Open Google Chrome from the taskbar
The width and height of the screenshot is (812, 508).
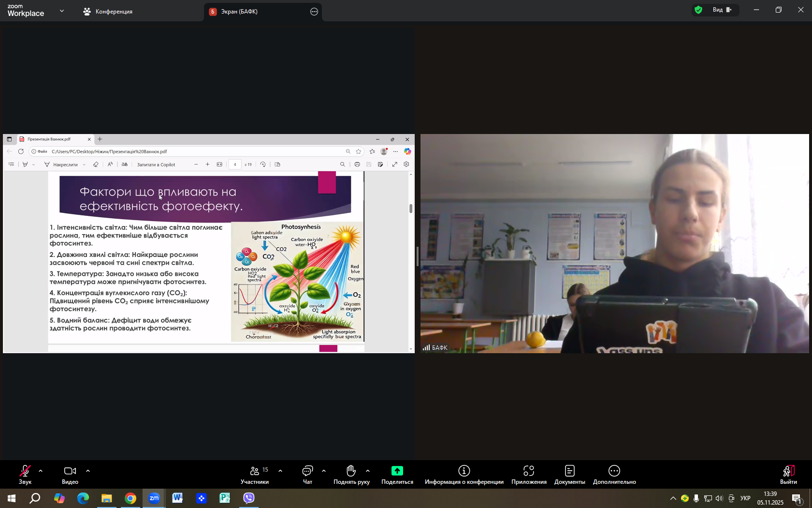(x=130, y=498)
